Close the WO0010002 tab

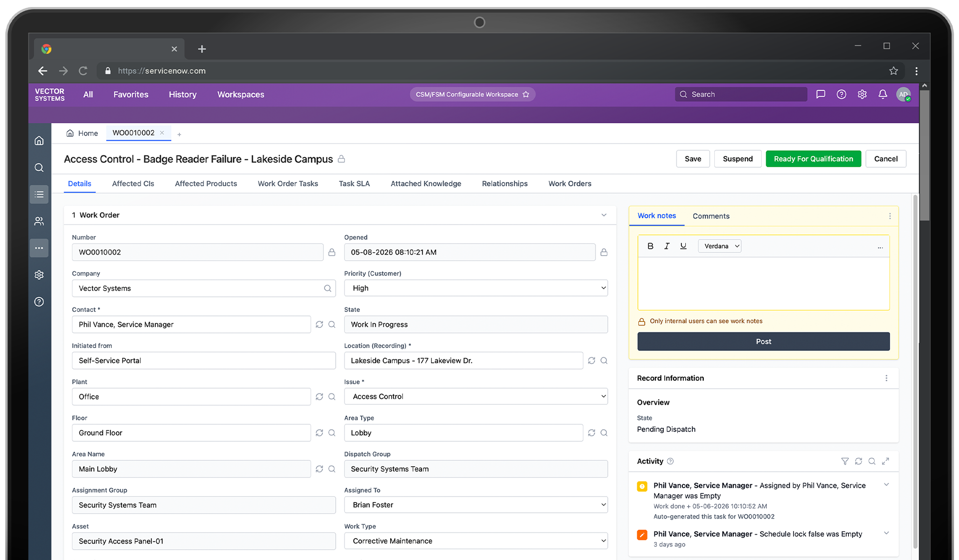[x=162, y=133]
